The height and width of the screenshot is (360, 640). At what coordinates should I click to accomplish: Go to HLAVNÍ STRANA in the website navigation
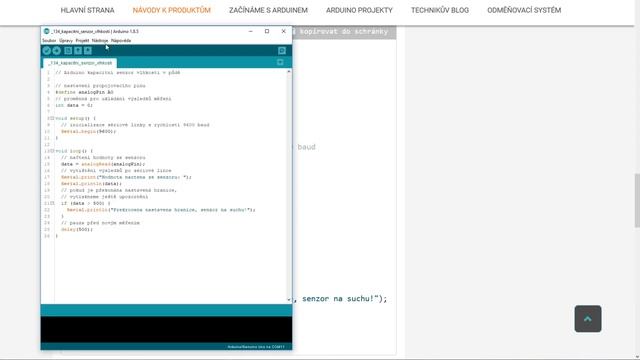87,10
